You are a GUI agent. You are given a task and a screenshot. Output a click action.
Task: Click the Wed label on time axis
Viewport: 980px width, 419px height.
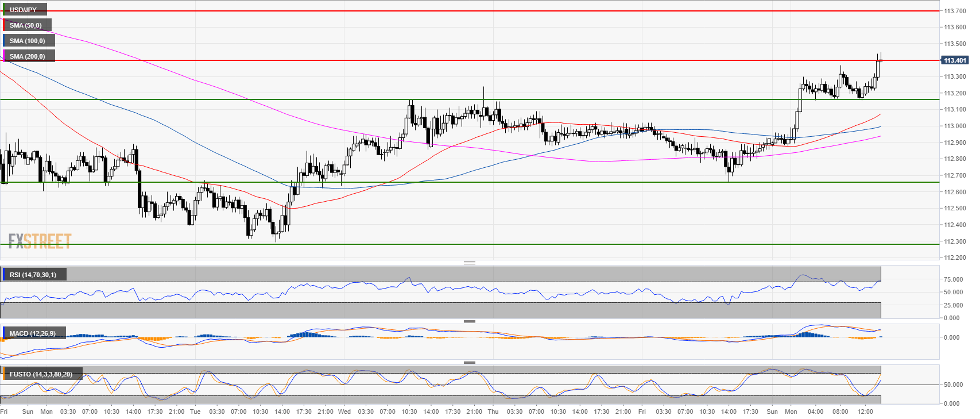click(344, 412)
